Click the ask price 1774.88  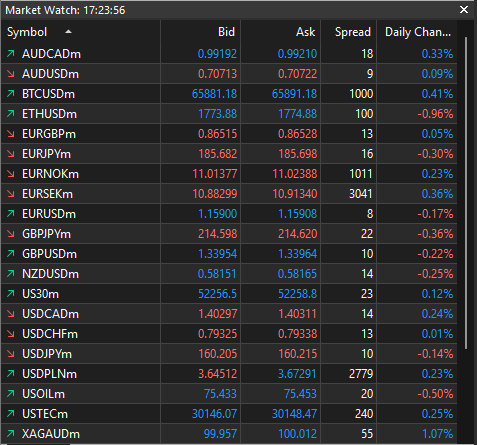[x=297, y=114]
